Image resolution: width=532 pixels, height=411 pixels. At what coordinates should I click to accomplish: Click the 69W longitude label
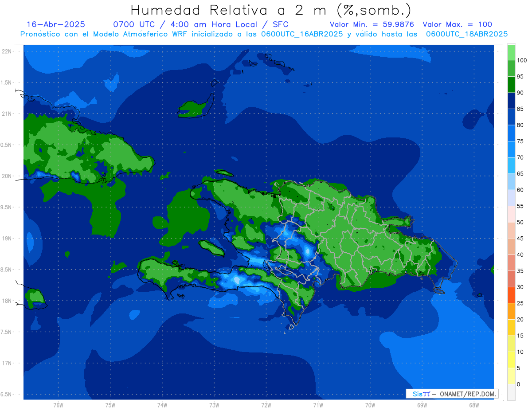coord(422,405)
